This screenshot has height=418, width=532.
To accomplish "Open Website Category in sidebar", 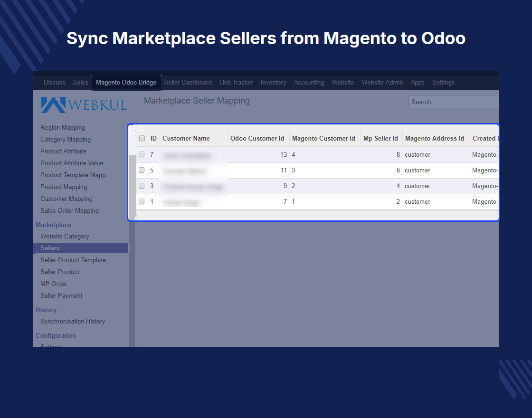I will (65, 237).
